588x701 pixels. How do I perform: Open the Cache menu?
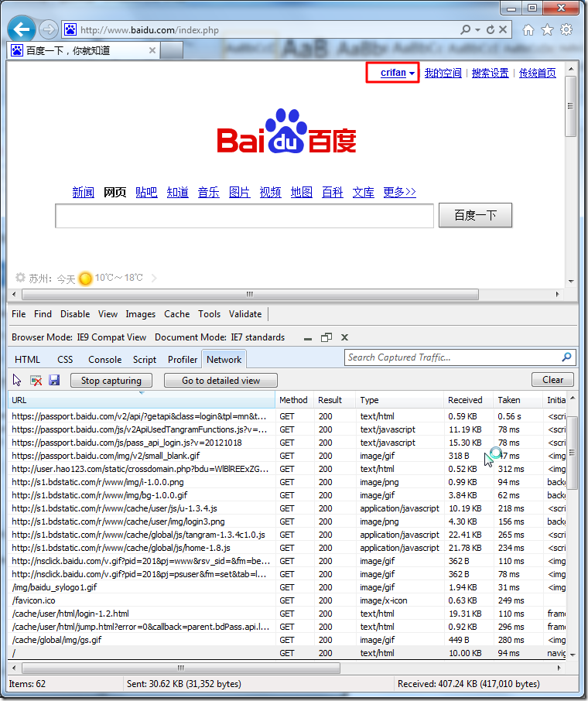[x=176, y=314]
